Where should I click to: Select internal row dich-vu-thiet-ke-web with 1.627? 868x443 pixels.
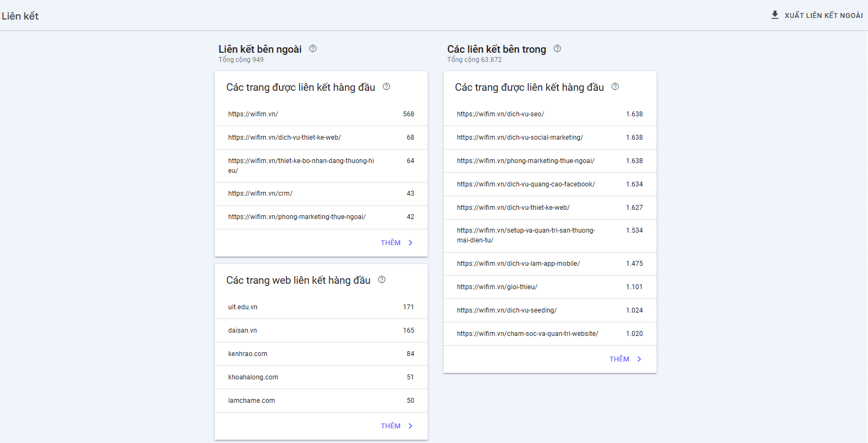tap(550, 208)
